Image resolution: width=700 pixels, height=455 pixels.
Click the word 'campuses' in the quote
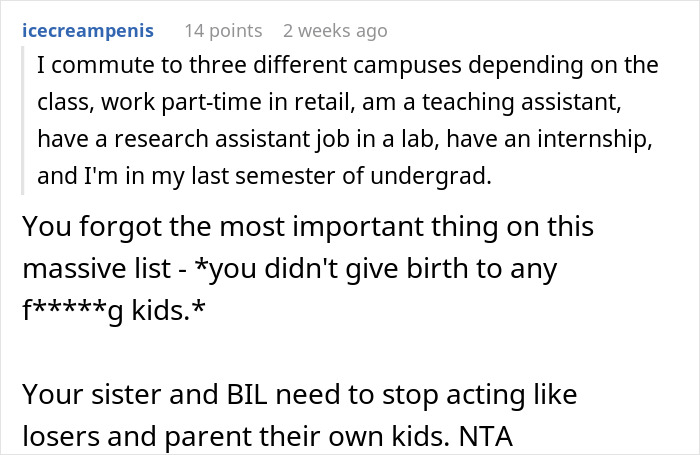tap(408, 66)
